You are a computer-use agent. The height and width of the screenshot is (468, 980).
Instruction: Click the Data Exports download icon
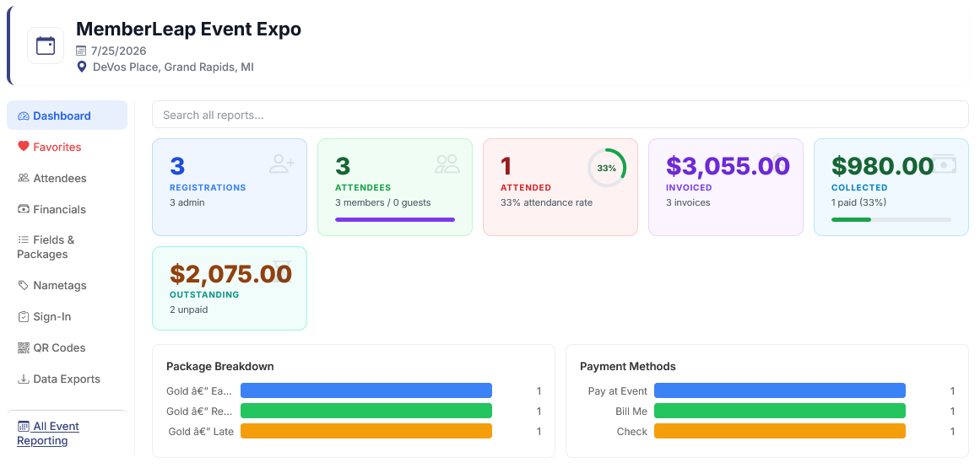[24, 379]
